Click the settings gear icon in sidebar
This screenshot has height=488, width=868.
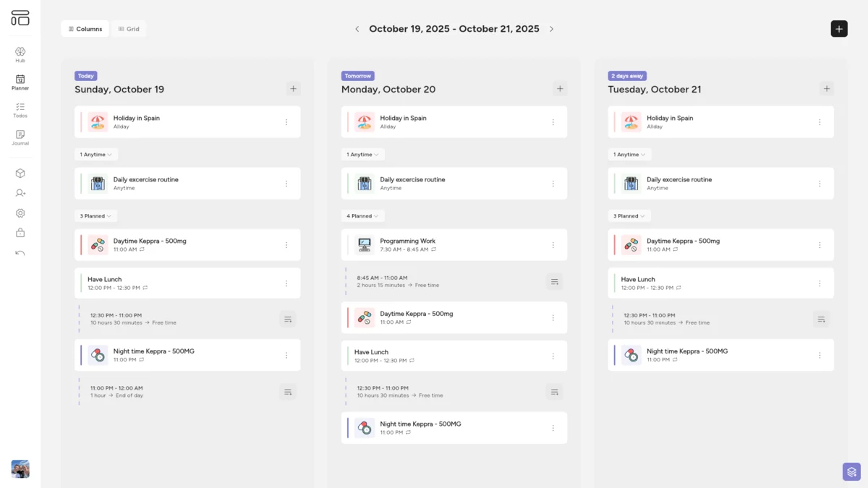click(x=20, y=213)
